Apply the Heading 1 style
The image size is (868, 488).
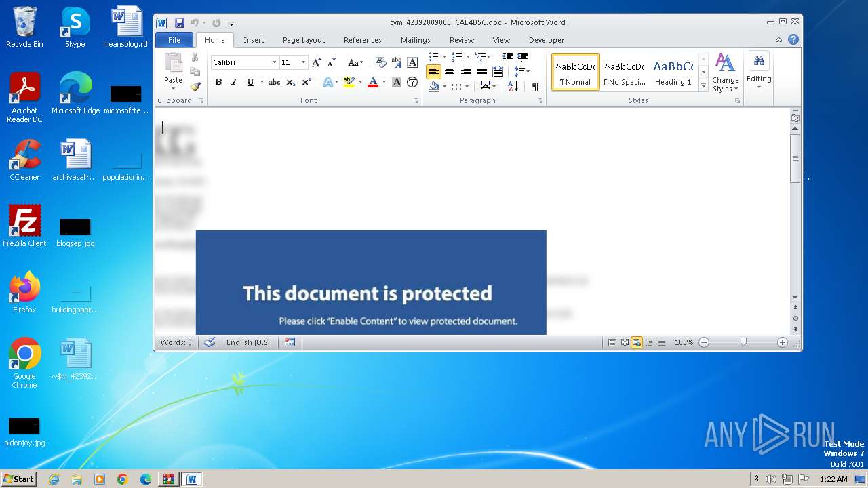(x=673, y=72)
